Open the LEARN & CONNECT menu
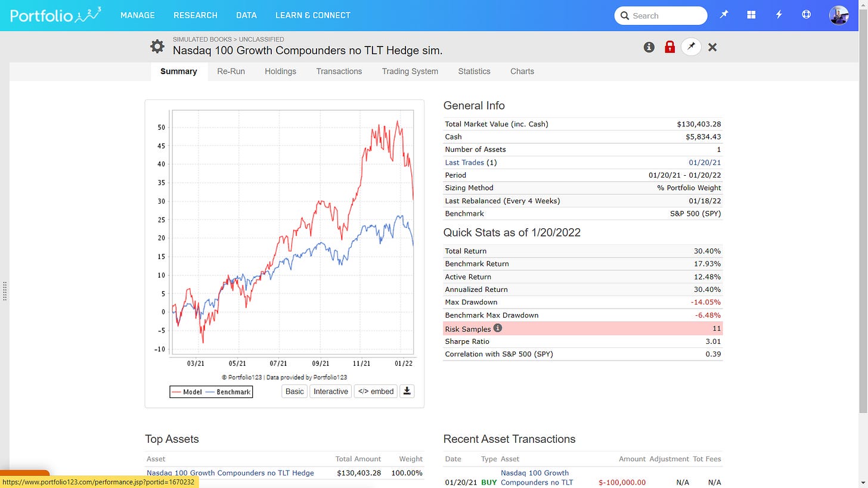868x488 pixels. [313, 15]
